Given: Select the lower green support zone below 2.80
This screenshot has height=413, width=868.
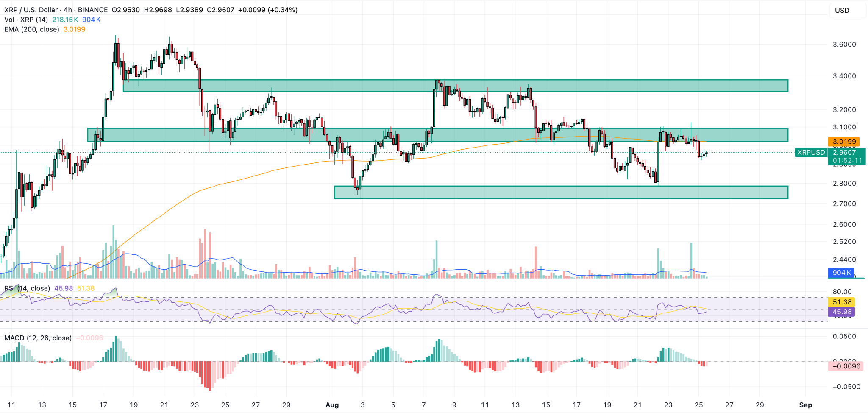Looking at the screenshot, I should (561, 192).
